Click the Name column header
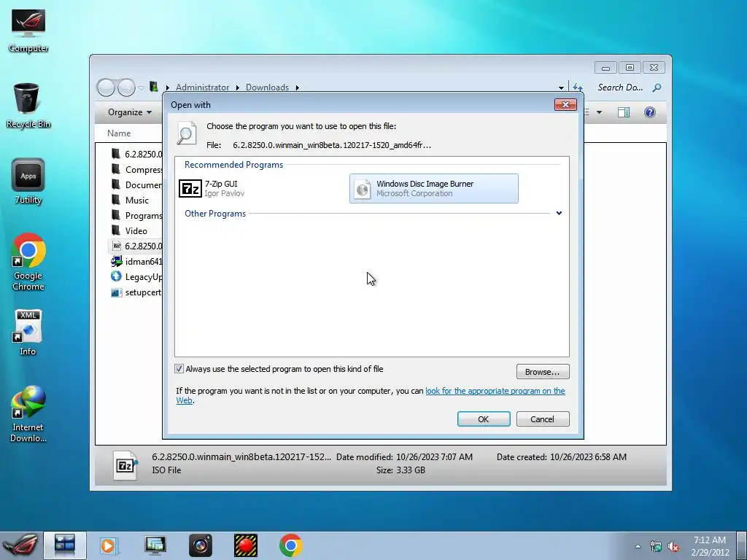Screen dimensions: 747x560 click(119, 133)
